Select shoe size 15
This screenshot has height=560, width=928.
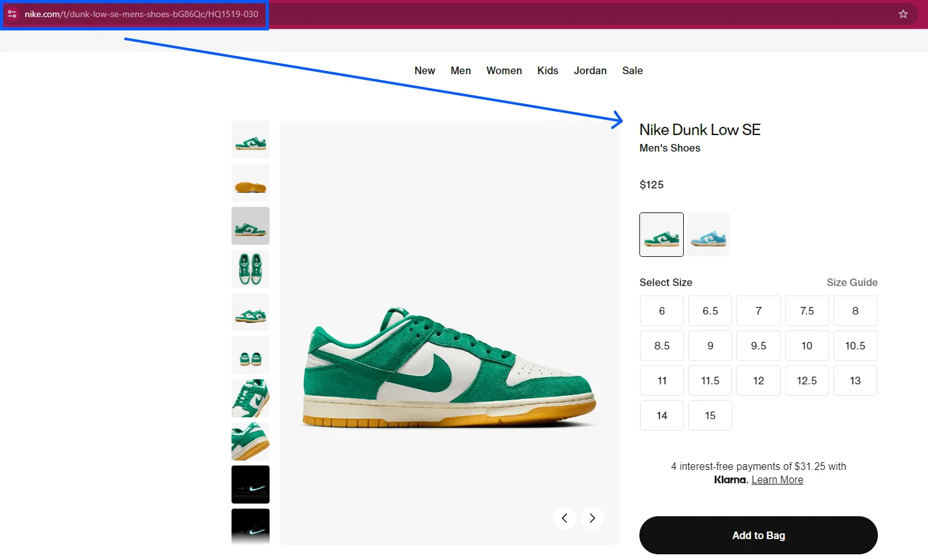710,415
